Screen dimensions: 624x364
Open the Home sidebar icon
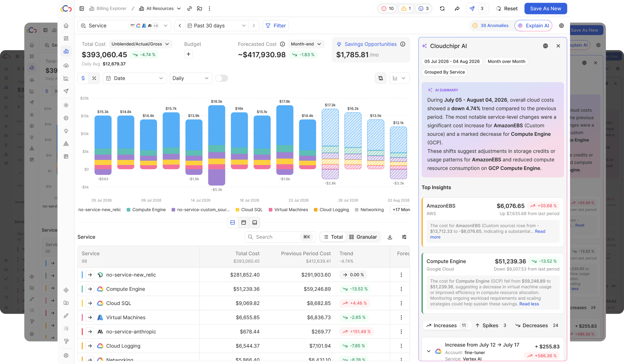(66, 26)
